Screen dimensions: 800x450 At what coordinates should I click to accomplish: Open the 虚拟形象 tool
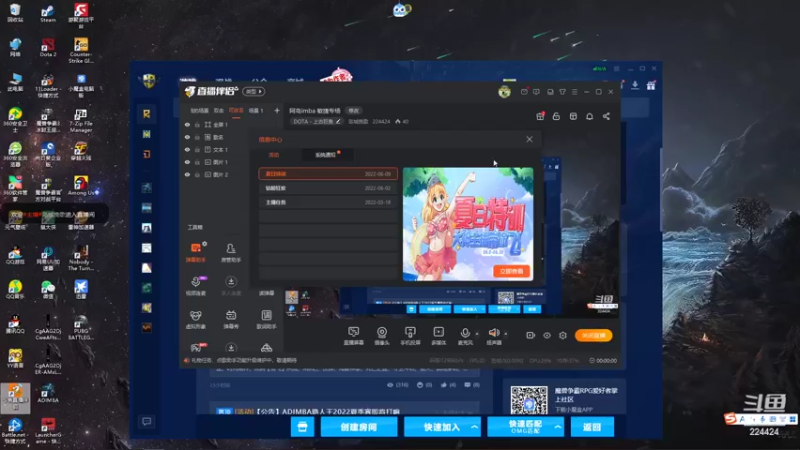tap(195, 319)
